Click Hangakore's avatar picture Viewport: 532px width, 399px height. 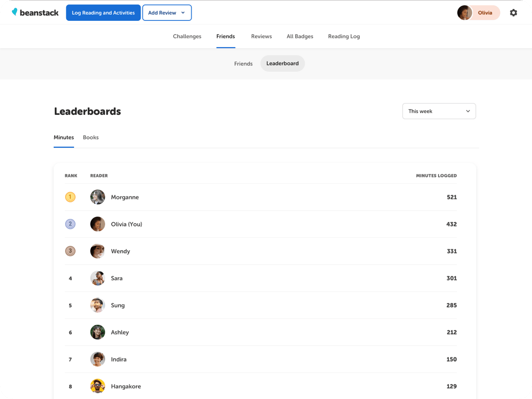point(98,386)
